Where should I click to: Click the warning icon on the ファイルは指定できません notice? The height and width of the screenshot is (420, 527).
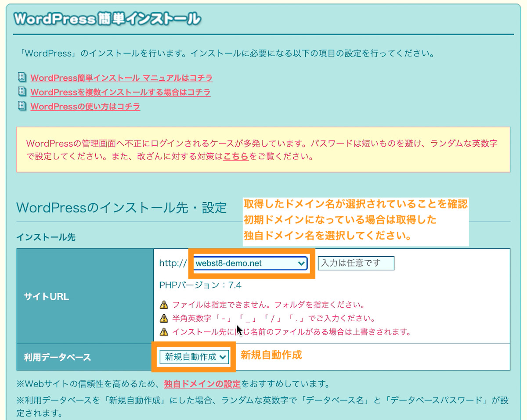[163, 304]
